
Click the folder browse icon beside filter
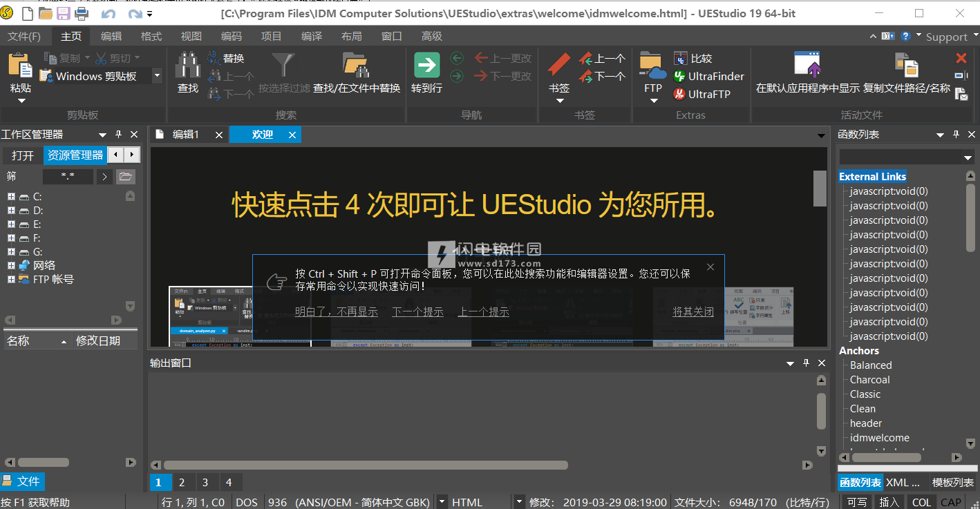tap(125, 177)
